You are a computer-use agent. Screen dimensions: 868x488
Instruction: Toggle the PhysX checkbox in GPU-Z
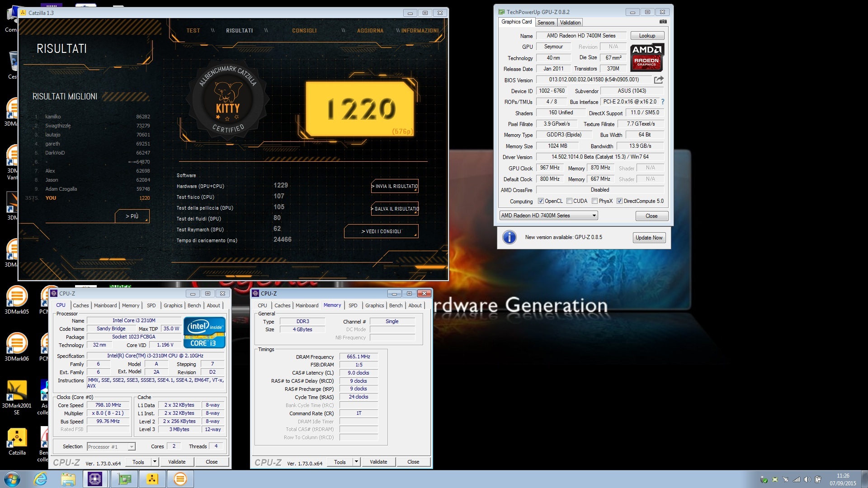pyautogui.click(x=594, y=201)
